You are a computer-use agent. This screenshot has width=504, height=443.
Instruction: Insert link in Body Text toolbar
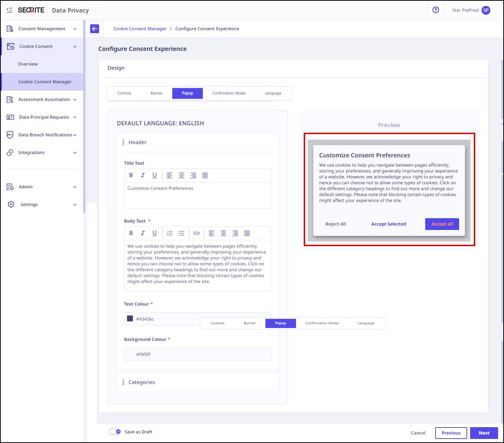197,233
